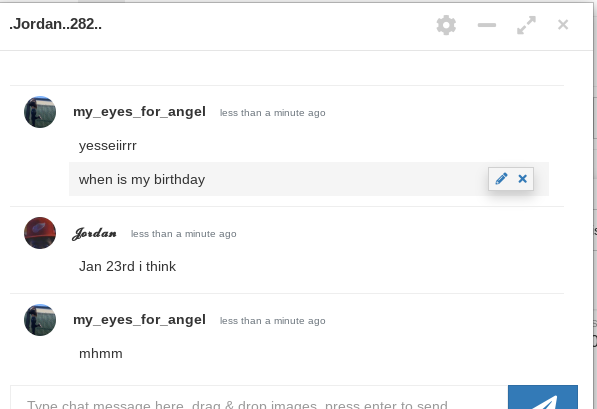597x409 pixels.
Task: Click the 'yesseiirrr' message text
Action: [x=108, y=145]
